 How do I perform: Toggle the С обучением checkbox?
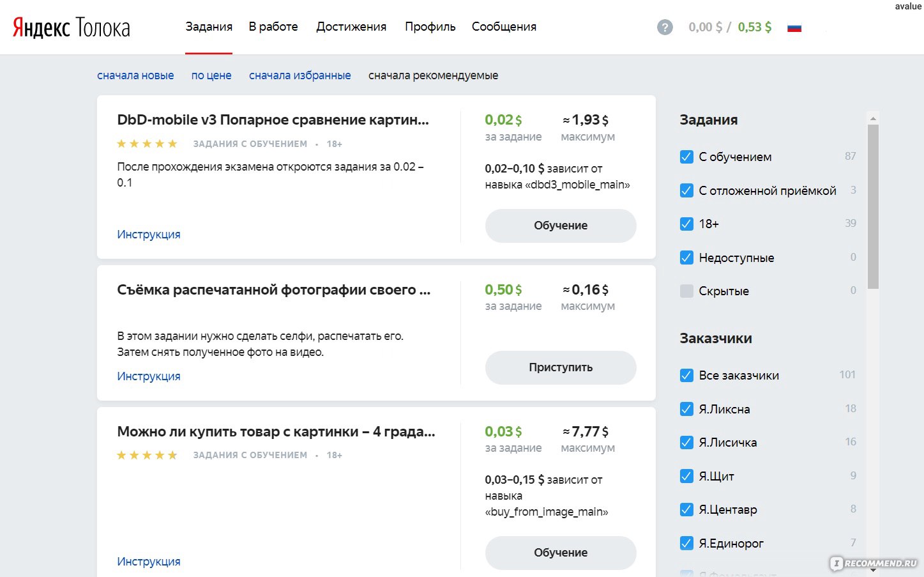tap(686, 157)
